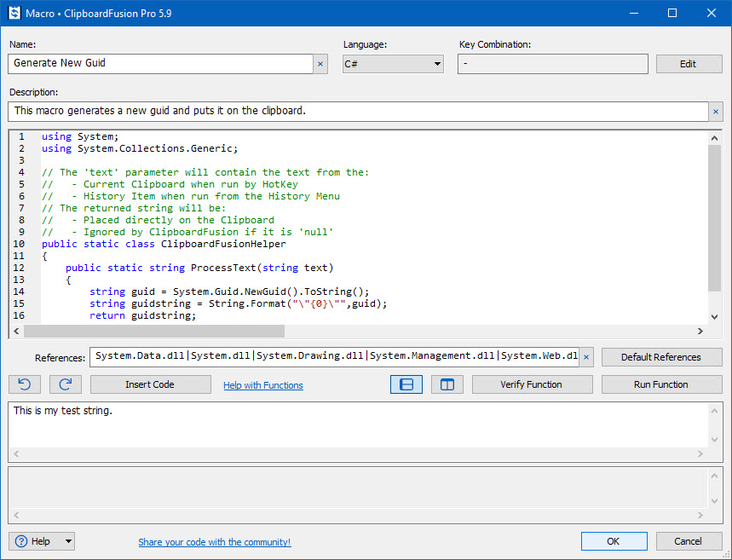The width and height of the screenshot is (732, 560).
Task: Click code line 'using System.Collections.Generic;'
Action: [140, 148]
